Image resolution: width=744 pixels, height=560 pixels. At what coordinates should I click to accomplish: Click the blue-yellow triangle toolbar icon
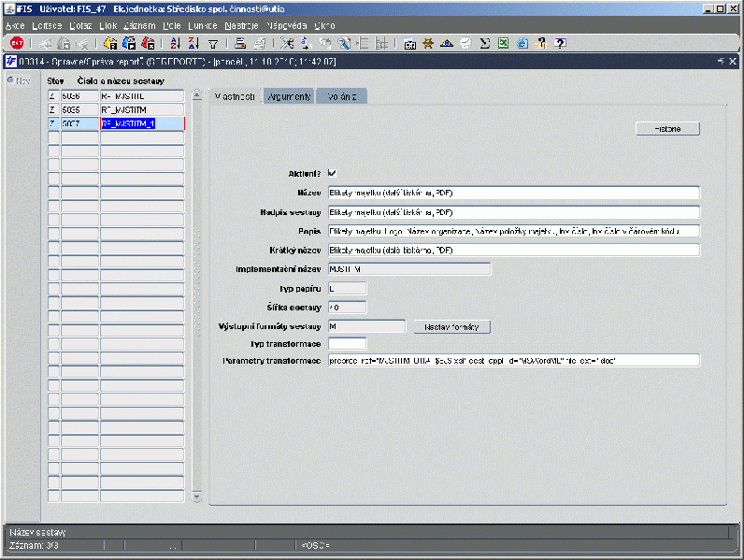447,43
